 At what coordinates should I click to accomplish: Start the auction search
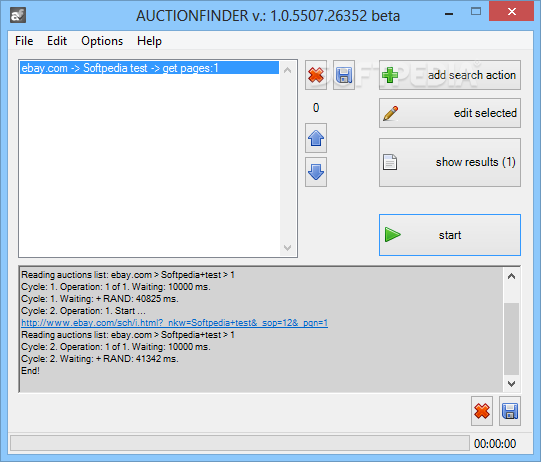(x=450, y=235)
